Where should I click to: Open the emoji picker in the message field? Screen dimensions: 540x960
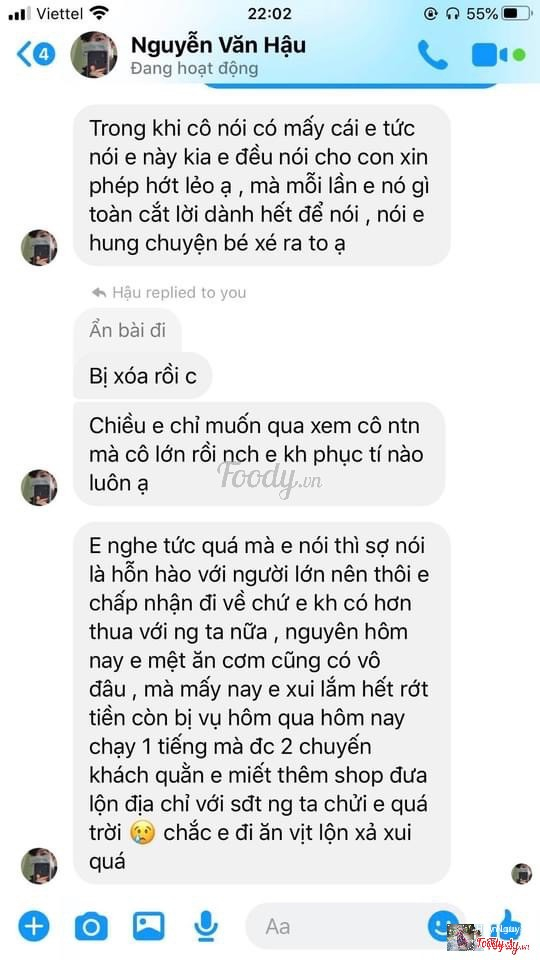(x=442, y=924)
